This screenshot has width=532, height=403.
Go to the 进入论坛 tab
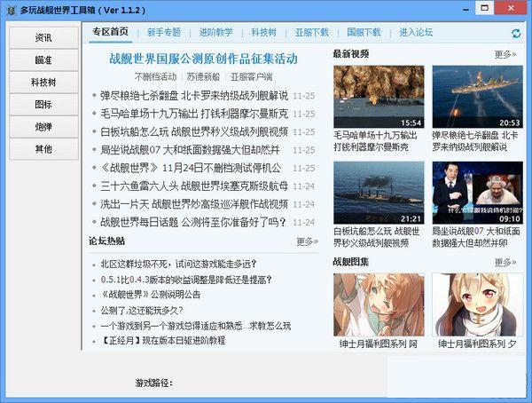416,32
